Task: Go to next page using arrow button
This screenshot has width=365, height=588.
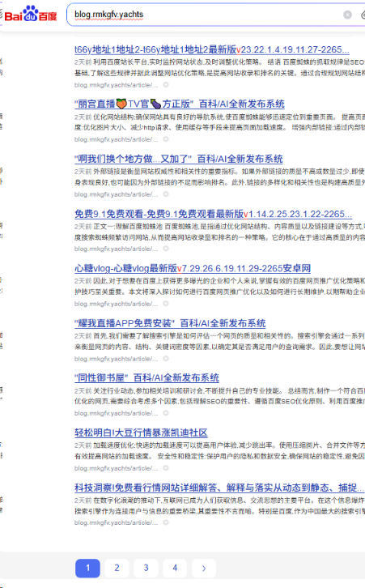Action: coord(204,568)
